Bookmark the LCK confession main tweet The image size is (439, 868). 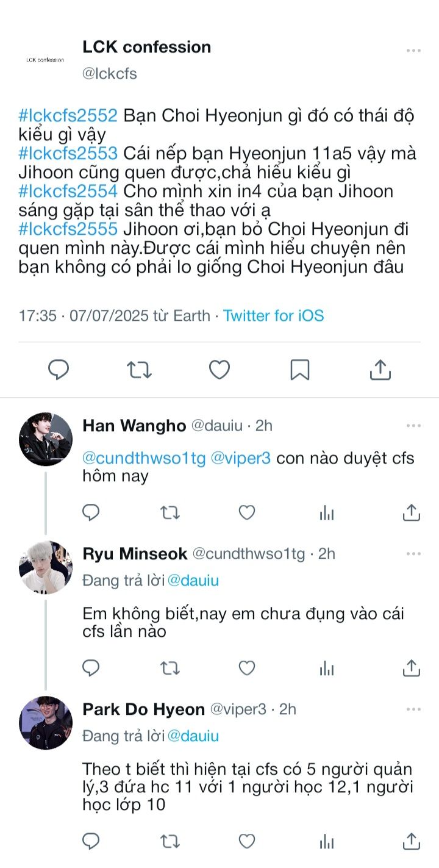(x=300, y=370)
